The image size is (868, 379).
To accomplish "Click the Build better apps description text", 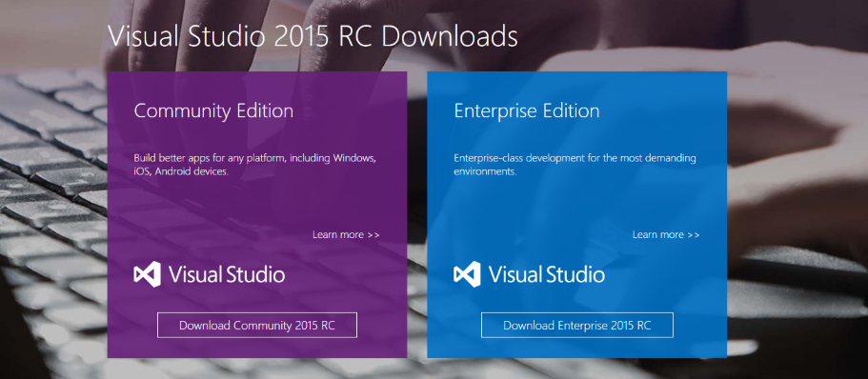I will pos(255,165).
